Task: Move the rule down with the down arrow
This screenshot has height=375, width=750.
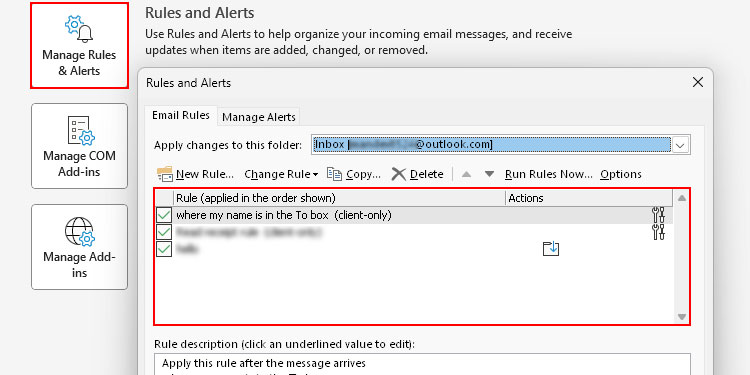Action: (489, 174)
